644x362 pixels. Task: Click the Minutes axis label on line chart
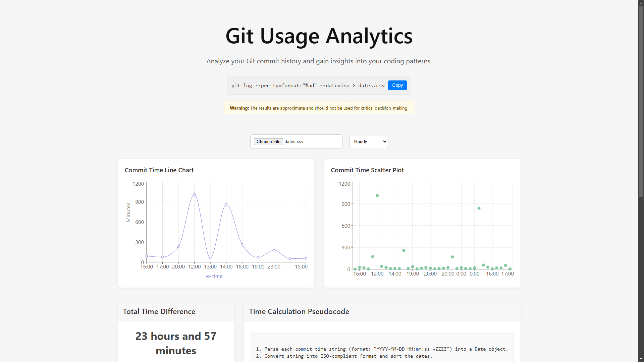click(x=128, y=213)
